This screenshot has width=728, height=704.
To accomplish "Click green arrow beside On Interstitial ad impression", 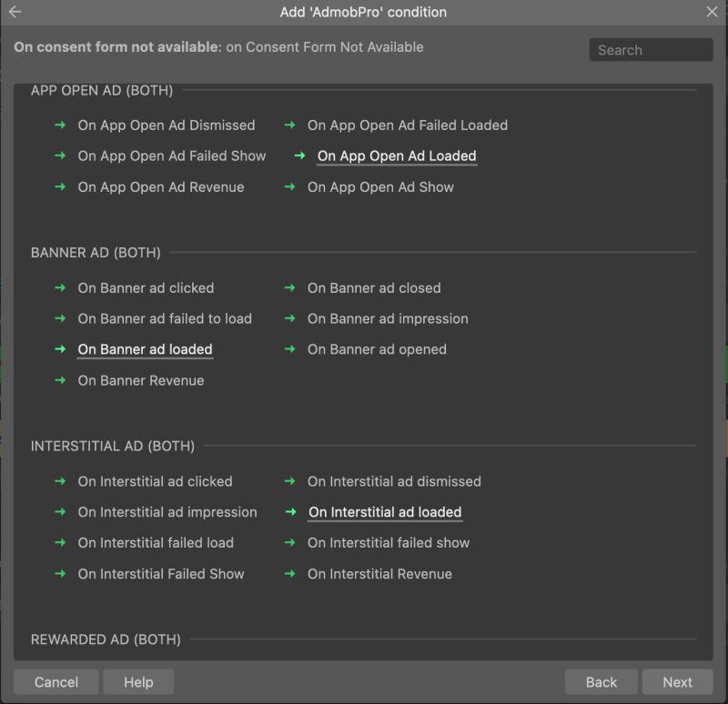I will coord(60,512).
